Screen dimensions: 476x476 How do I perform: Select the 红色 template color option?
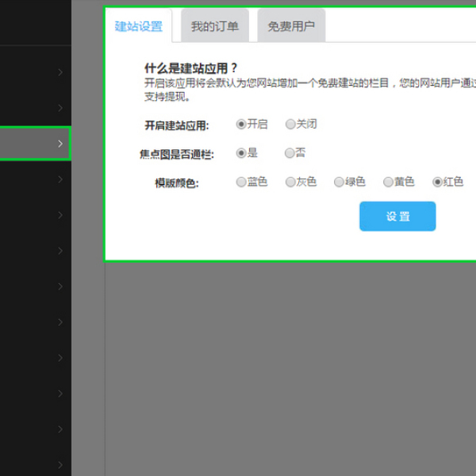437,182
